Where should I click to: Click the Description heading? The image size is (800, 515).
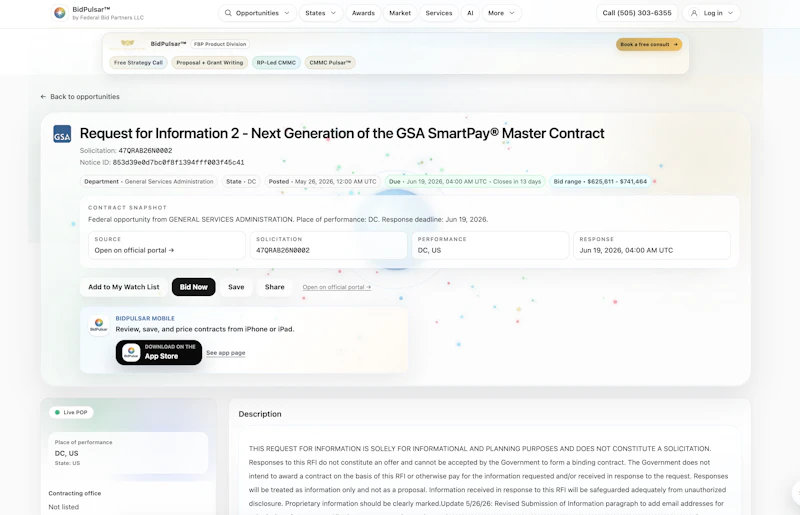(260, 414)
